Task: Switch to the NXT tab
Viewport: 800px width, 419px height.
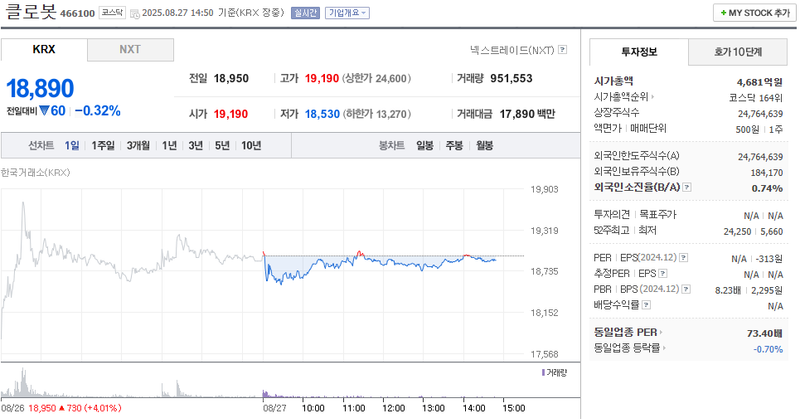Action: [x=130, y=50]
